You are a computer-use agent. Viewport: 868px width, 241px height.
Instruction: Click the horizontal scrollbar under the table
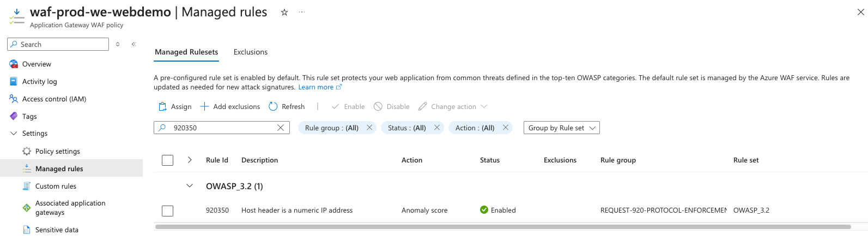(502, 226)
